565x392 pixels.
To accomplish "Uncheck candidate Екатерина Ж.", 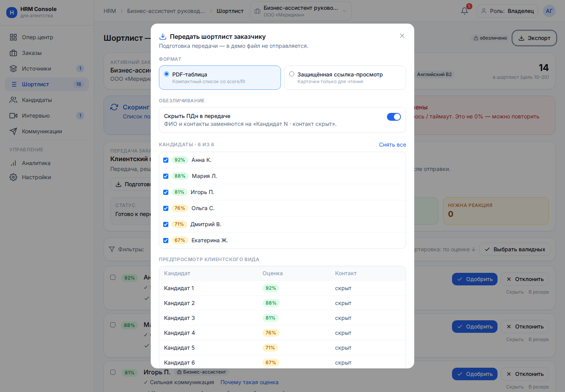I will pyautogui.click(x=166, y=240).
